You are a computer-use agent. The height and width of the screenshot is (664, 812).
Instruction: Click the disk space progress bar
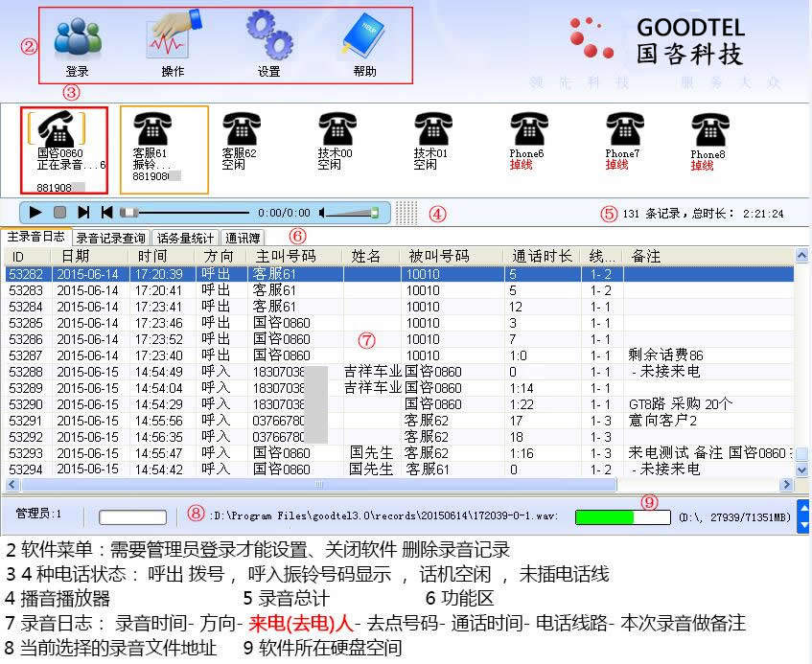click(x=623, y=517)
